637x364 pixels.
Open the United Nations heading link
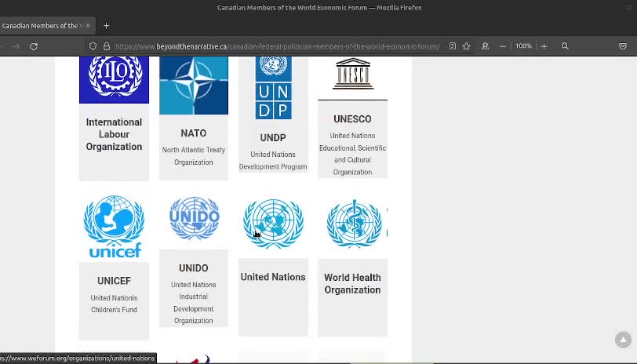[273, 277]
